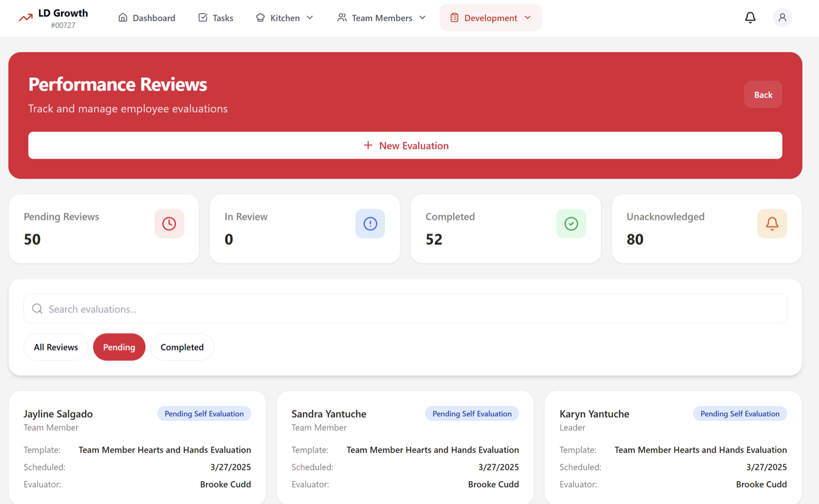Click the Pending Reviews clock icon

tap(169, 224)
